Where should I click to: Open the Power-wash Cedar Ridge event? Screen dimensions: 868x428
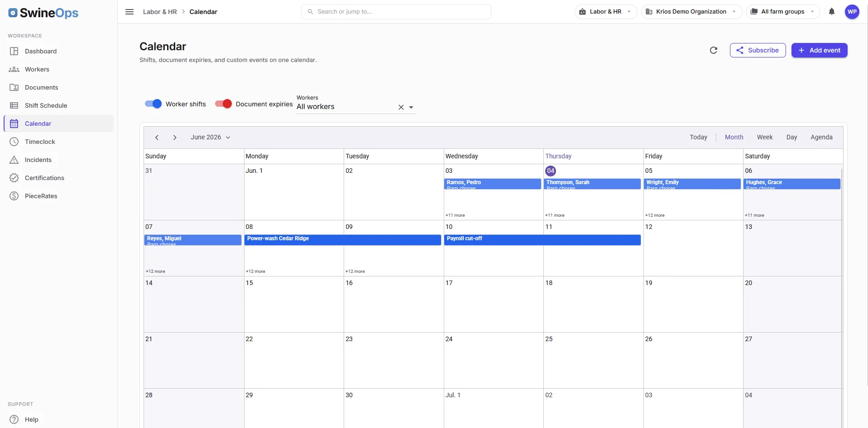pos(343,240)
